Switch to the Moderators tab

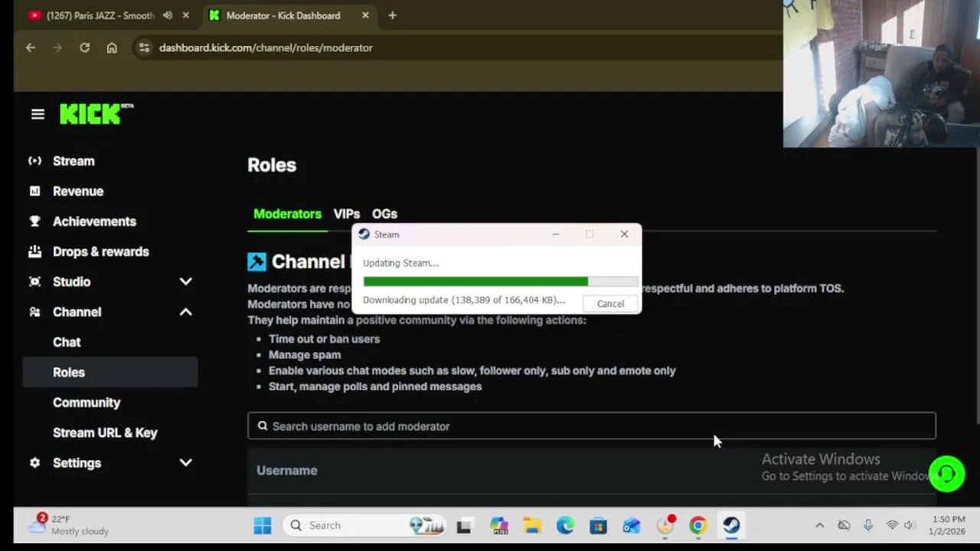tap(287, 214)
